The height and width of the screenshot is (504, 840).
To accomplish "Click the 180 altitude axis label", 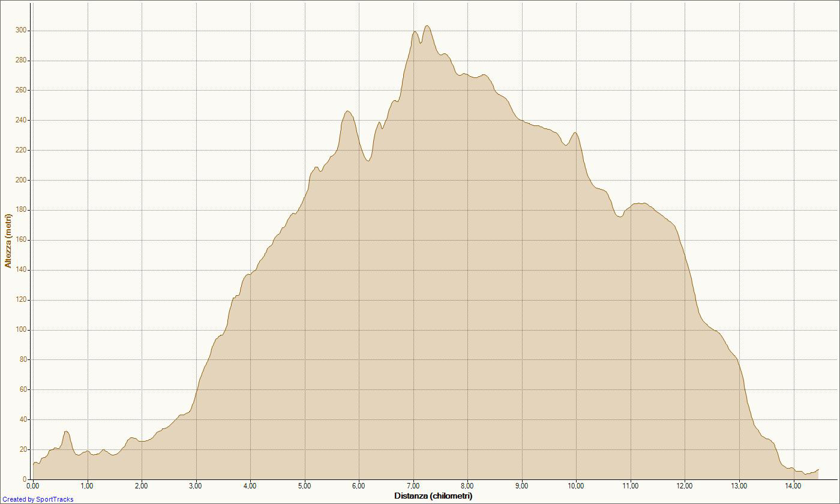I will pyautogui.click(x=22, y=211).
